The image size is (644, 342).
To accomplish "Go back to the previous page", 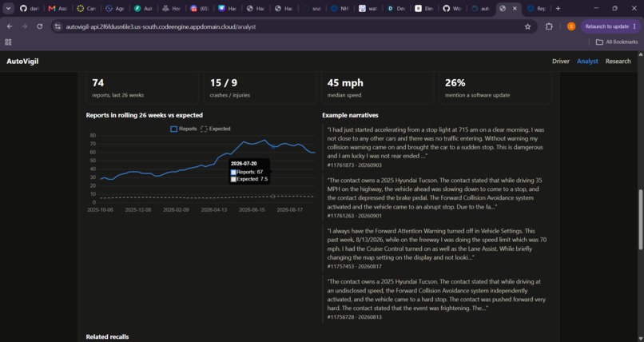I will [10, 26].
